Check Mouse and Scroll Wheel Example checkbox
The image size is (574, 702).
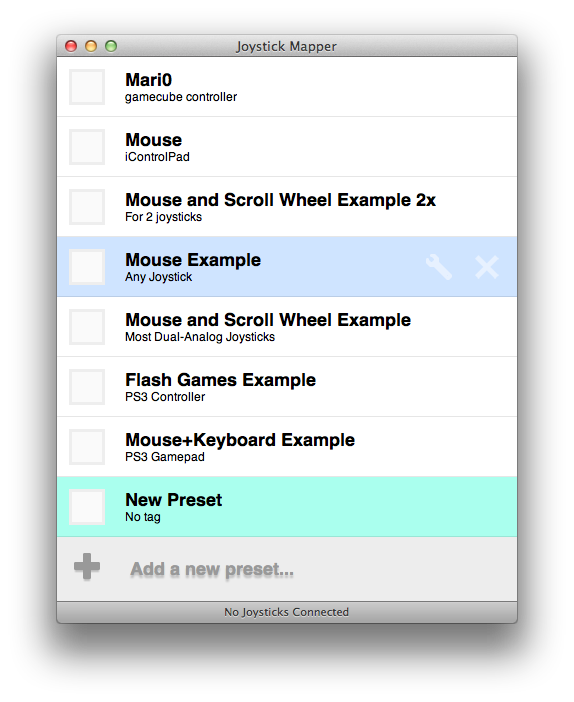(87, 327)
